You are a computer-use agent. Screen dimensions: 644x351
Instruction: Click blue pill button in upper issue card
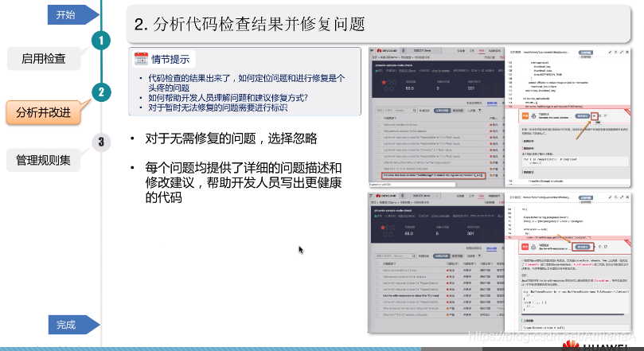(x=583, y=116)
